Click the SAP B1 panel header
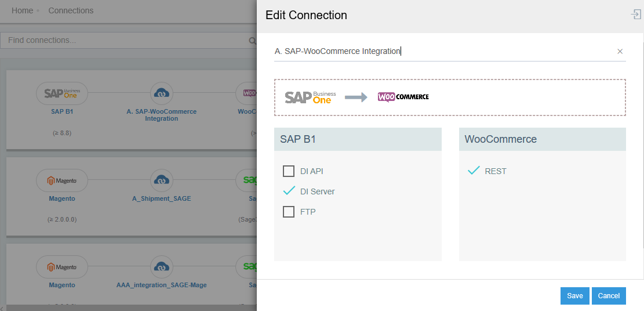This screenshot has height=311, width=644. [x=358, y=139]
